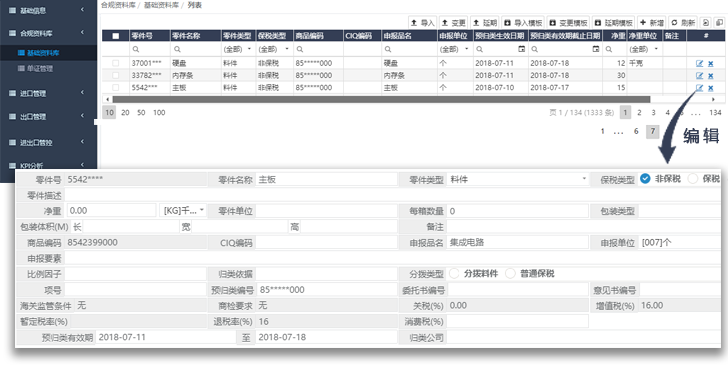
Task: Select the 保税 radio button
Action: coord(693,179)
